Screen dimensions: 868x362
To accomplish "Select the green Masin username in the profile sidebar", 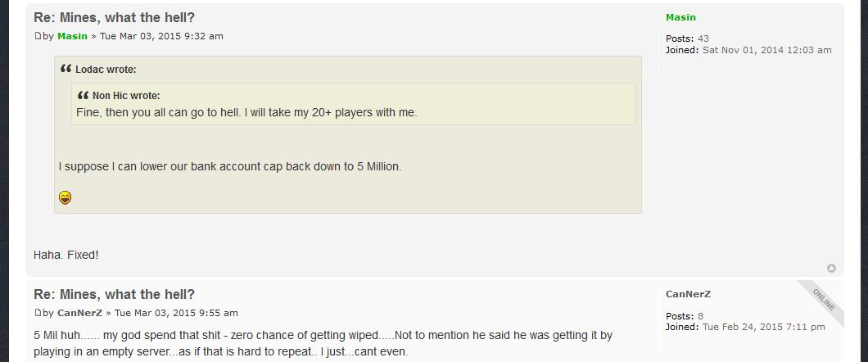I will (680, 17).
